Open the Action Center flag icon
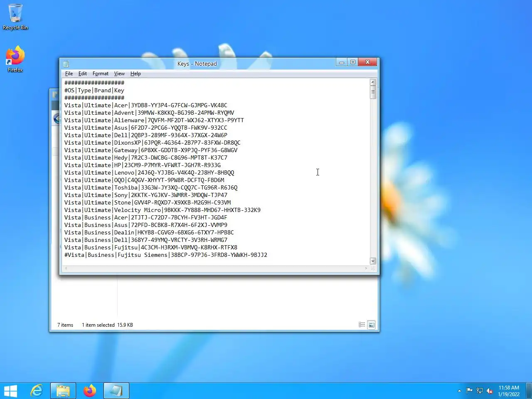The width and height of the screenshot is (532, 399). point(469,390)
